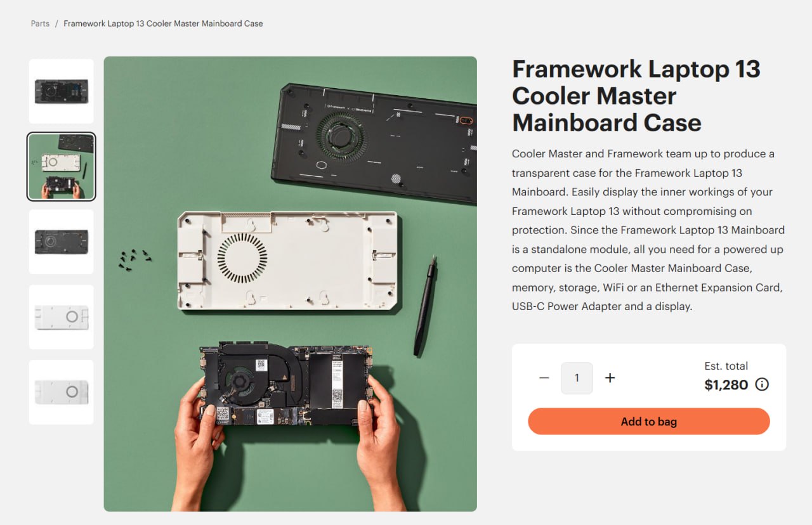Screen dimensions: 812x525
Task: Select the last white case thumbnail
Action: pos(62,392)
